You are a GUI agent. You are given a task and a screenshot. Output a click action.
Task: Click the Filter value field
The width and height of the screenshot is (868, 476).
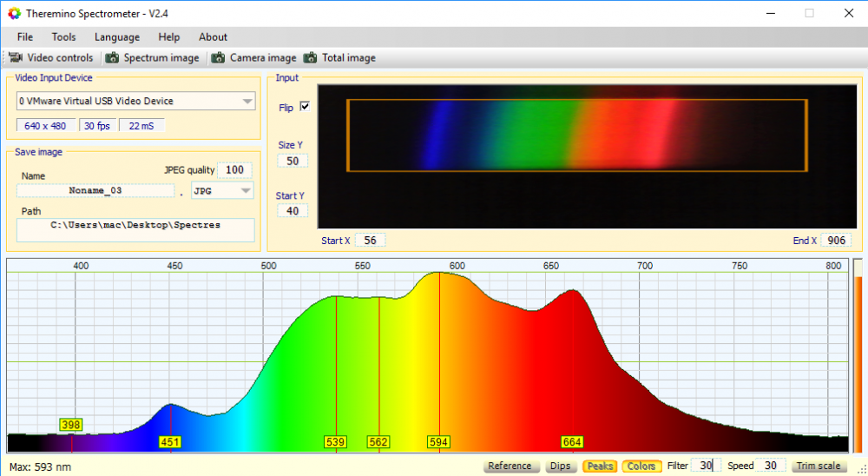(x=706, y=466)
